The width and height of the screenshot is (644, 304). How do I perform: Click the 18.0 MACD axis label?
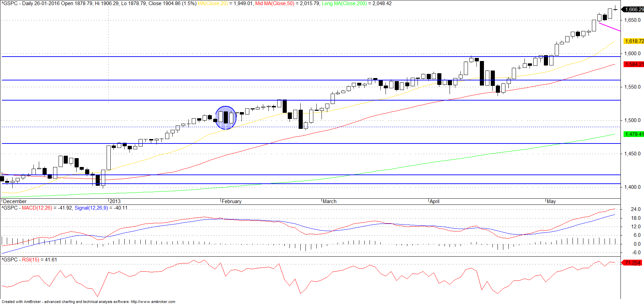(636, 218)
